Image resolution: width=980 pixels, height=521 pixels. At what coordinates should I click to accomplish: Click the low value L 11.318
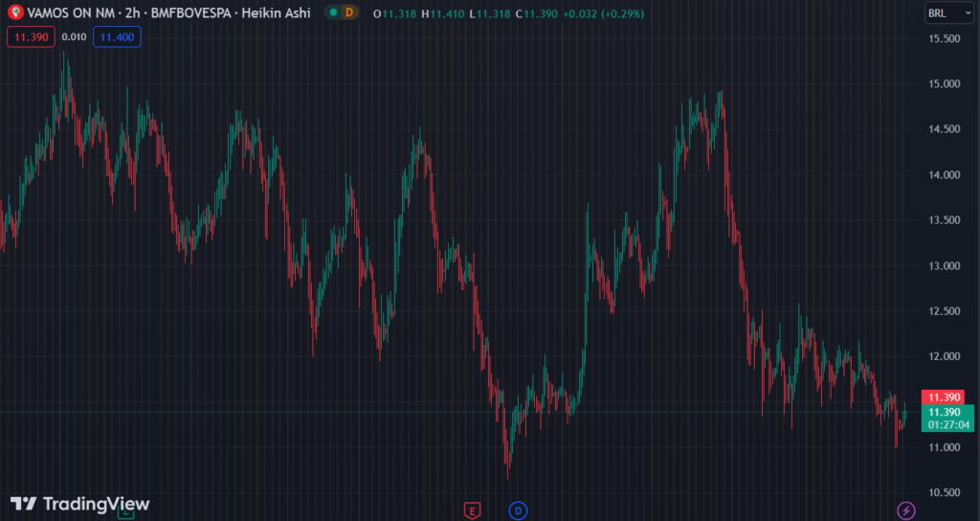pyautogui.click(x=490, y=13)
